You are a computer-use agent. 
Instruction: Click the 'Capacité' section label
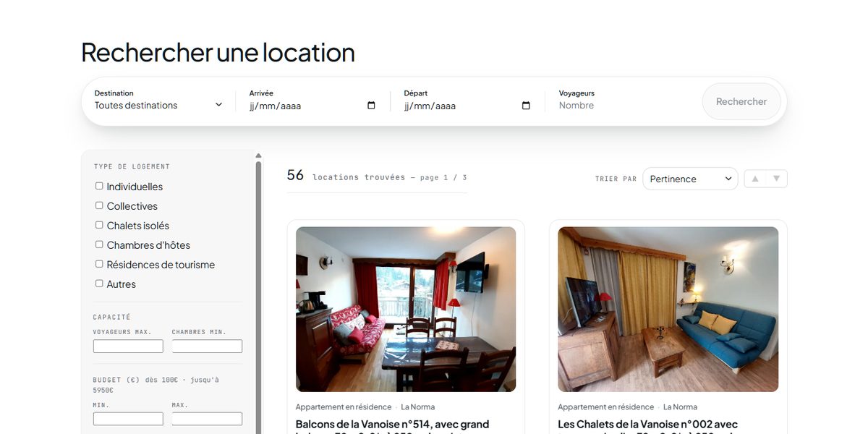point(112,317)
